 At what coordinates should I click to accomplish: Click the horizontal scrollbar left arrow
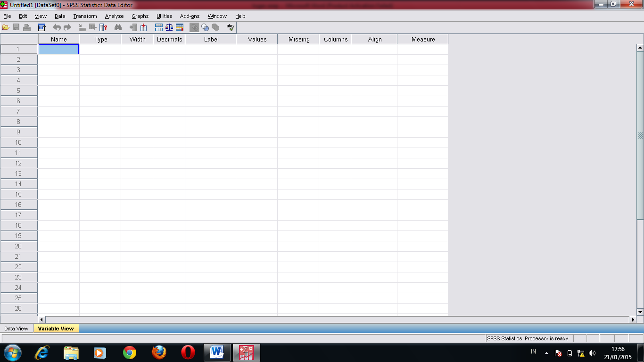41,320
